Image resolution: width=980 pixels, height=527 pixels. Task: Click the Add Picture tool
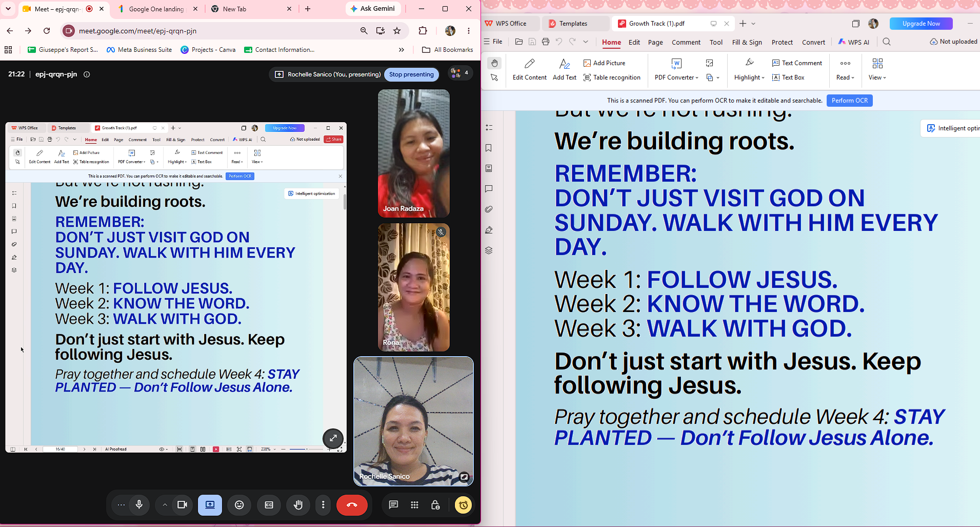(605, 63)
